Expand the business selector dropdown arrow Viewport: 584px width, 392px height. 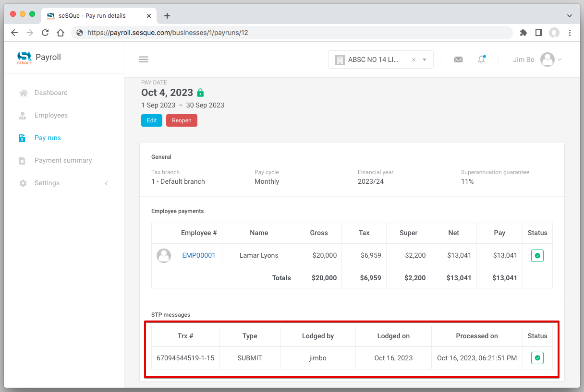click(425, 60)
